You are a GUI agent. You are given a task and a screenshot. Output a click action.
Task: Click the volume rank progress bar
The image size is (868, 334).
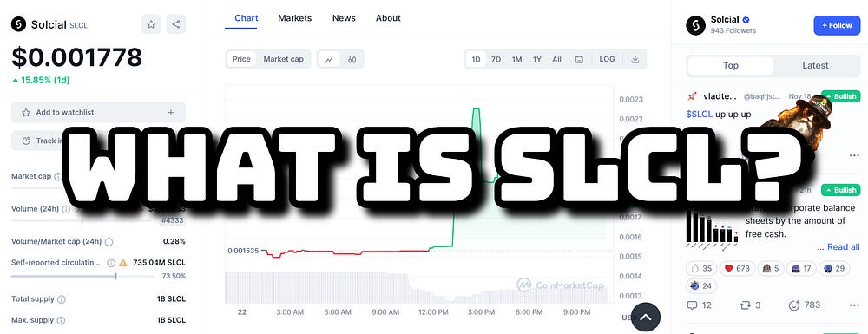(x=82, y=220)
